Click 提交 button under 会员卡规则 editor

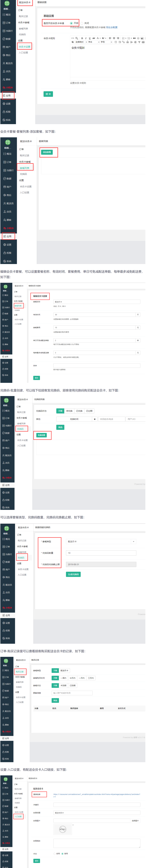coord(48,94)
